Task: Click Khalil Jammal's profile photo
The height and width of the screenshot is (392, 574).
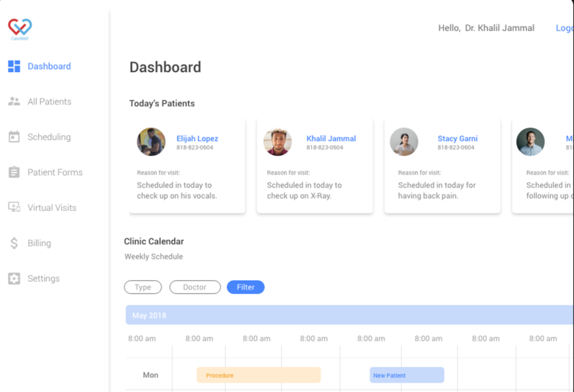Action: click(277, 142)
